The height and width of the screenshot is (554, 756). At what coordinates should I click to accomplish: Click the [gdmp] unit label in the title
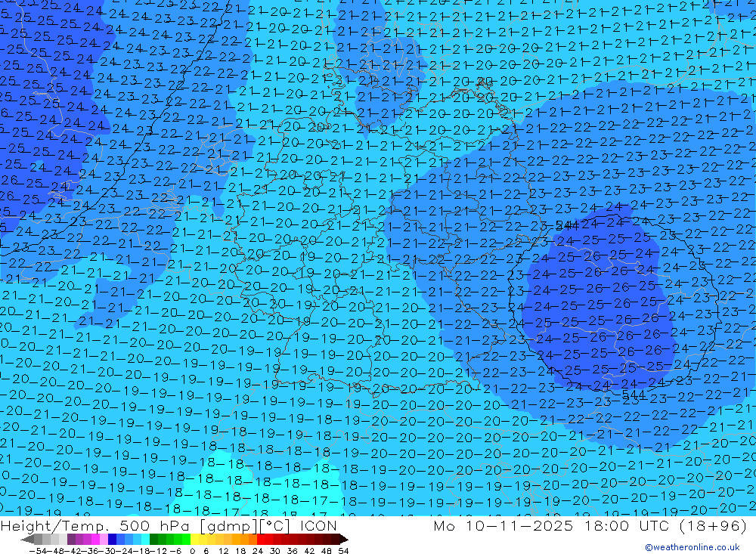pos(229,526)
